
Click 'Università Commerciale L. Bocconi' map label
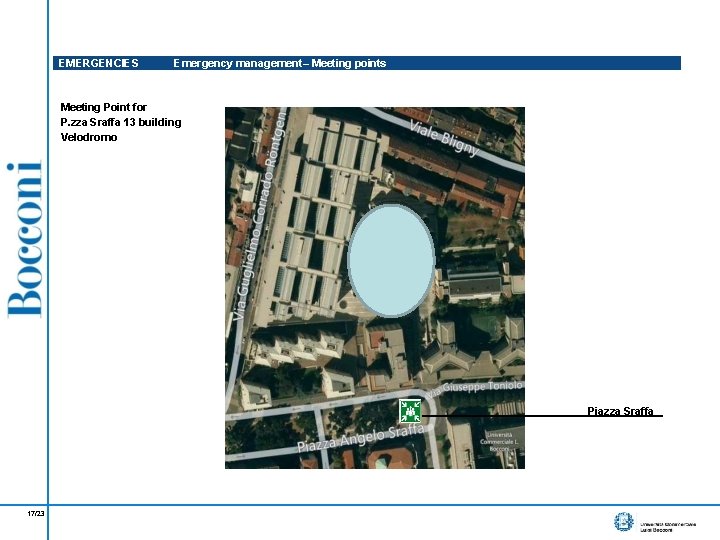[499, 441]
